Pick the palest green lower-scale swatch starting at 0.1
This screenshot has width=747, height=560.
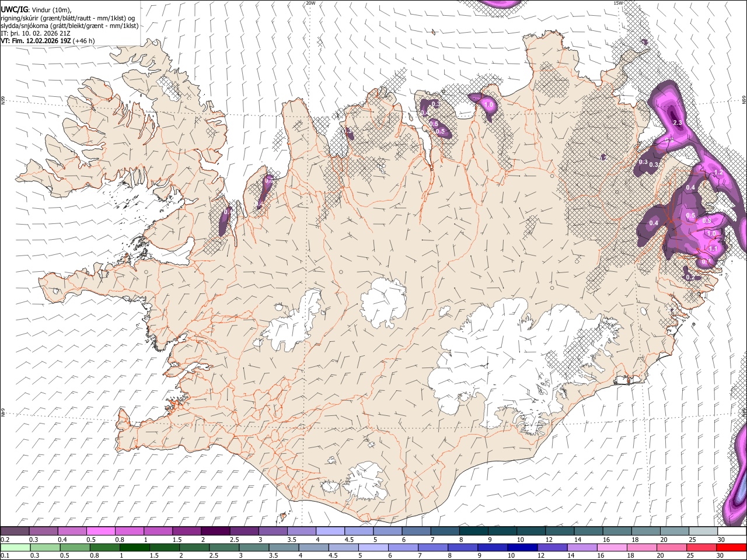(x=15, y=547)
